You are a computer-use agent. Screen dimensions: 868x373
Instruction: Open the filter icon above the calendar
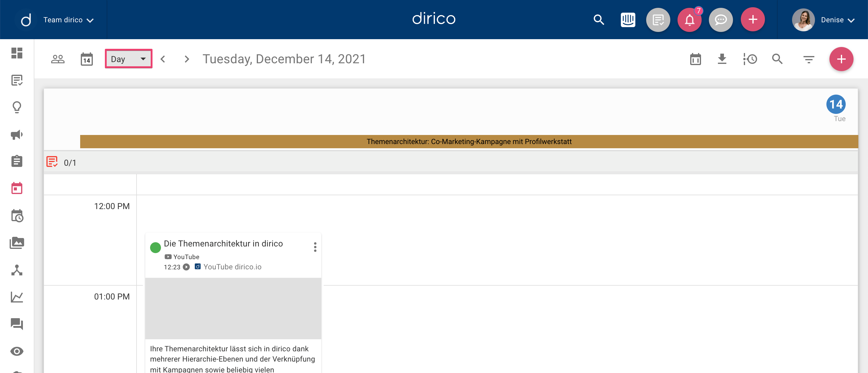809,59
